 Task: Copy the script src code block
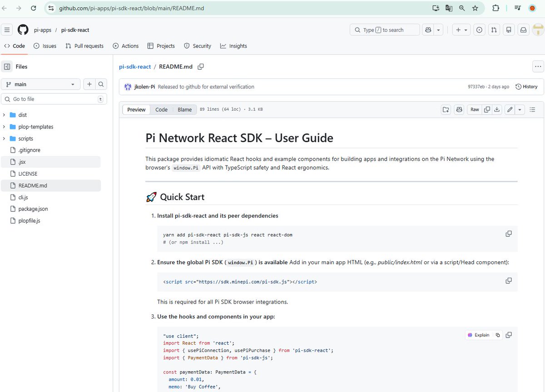[x=509, y=280]
